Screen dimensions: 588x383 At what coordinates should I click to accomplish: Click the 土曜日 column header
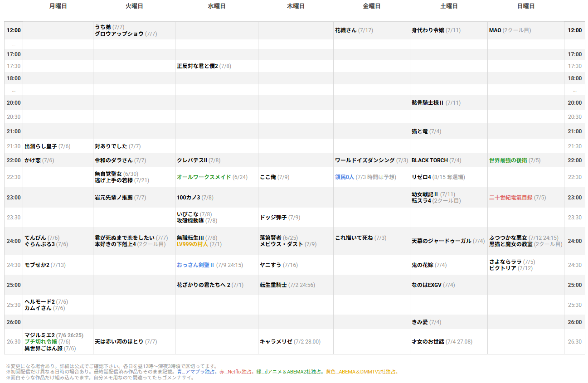449,6
